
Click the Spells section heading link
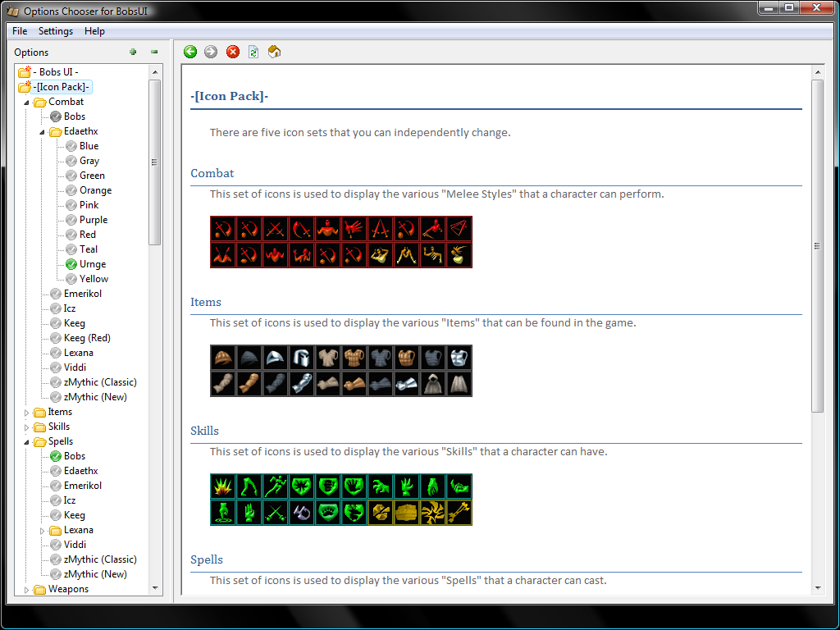pyautogui.click(x=207, y=559)
